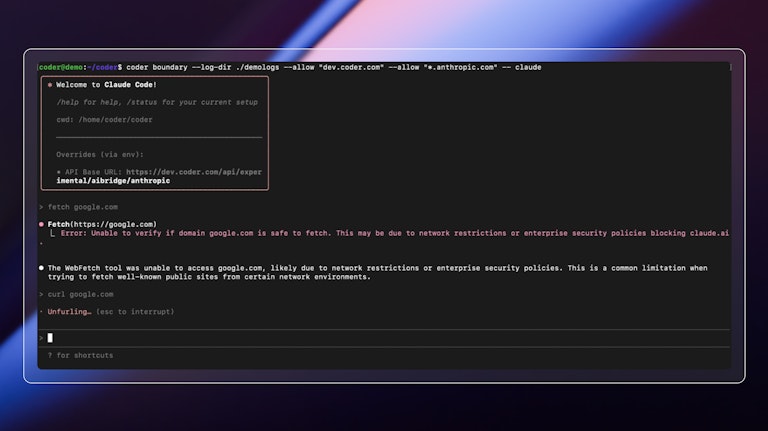This screenshot has width=768, height=431.
Task: Click the '(esc to interrupt)' hint
Action: click(x=135, y=312)
